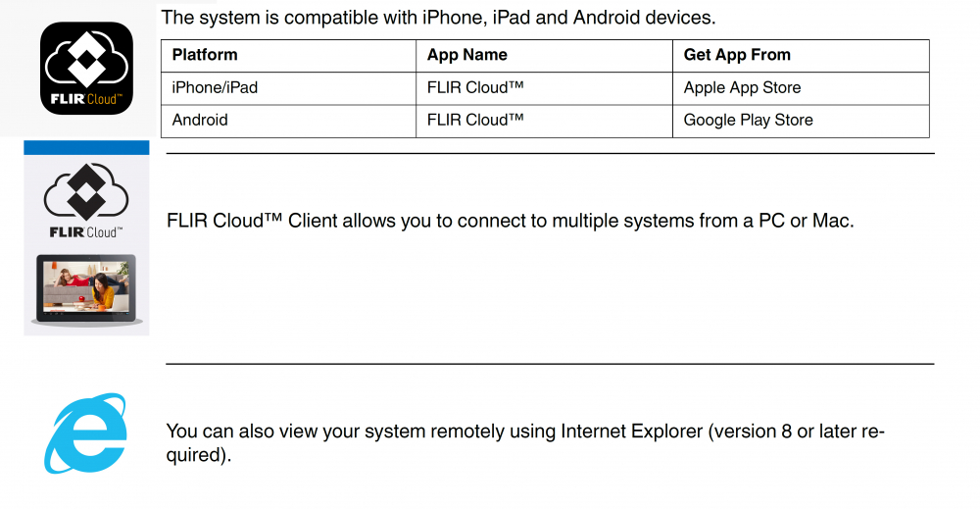Click the sentence about iPhone, iPad and Android compatibility
980x509 pixels.
(x=438, y=18)
